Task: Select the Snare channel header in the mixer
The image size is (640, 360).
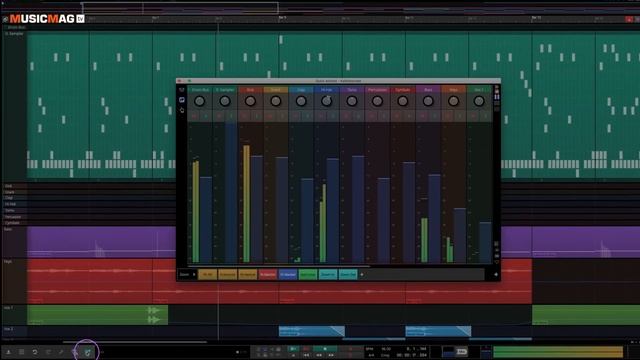Action: coord(276,90)
